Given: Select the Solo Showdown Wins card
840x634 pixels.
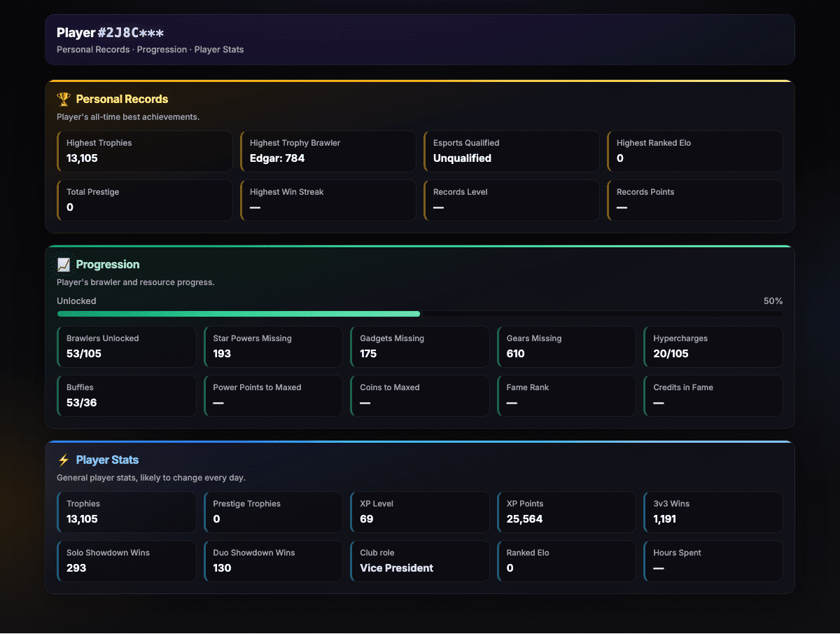Looking at the screenshot, I should point(127,560).
